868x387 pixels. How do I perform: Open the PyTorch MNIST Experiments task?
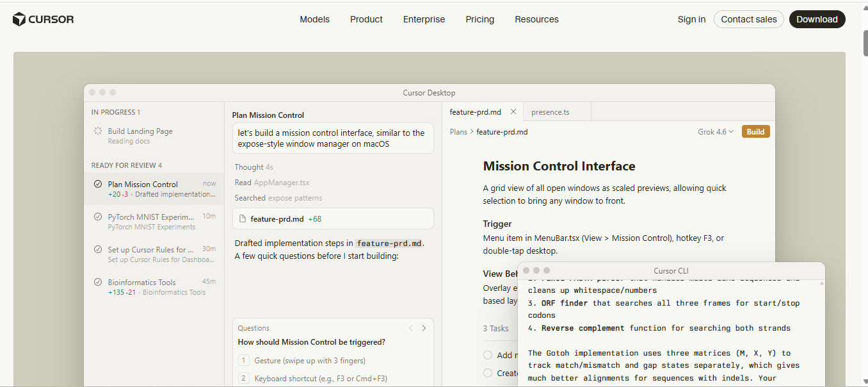tap(154, 221)
